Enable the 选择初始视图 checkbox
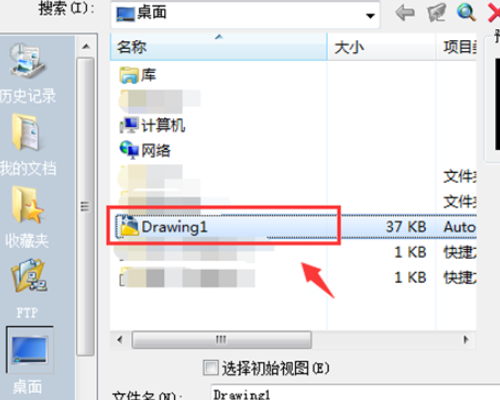Image resolution: width=500 pixels, height=400 pixels. point(211,368)
